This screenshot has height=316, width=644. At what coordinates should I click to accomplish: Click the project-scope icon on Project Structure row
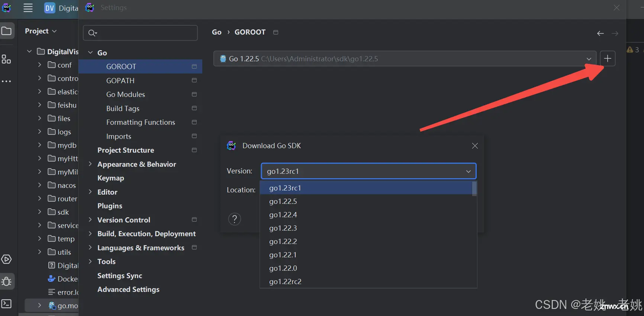tap(194, 150)
